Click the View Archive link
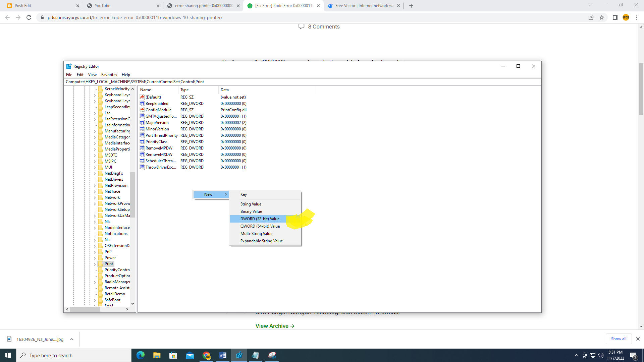 point(275,326)
